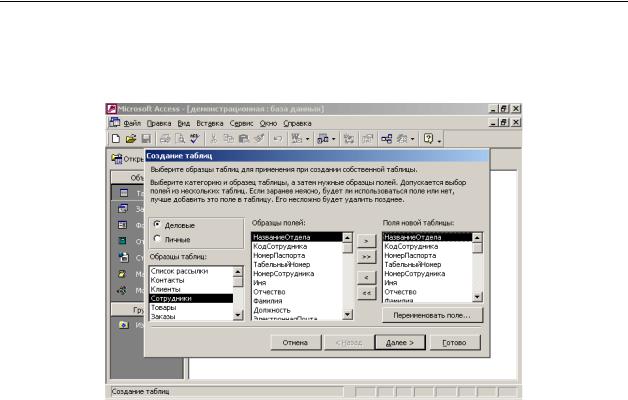
Task: Click the Paste clipboard icon
Action: coord(244,139)
